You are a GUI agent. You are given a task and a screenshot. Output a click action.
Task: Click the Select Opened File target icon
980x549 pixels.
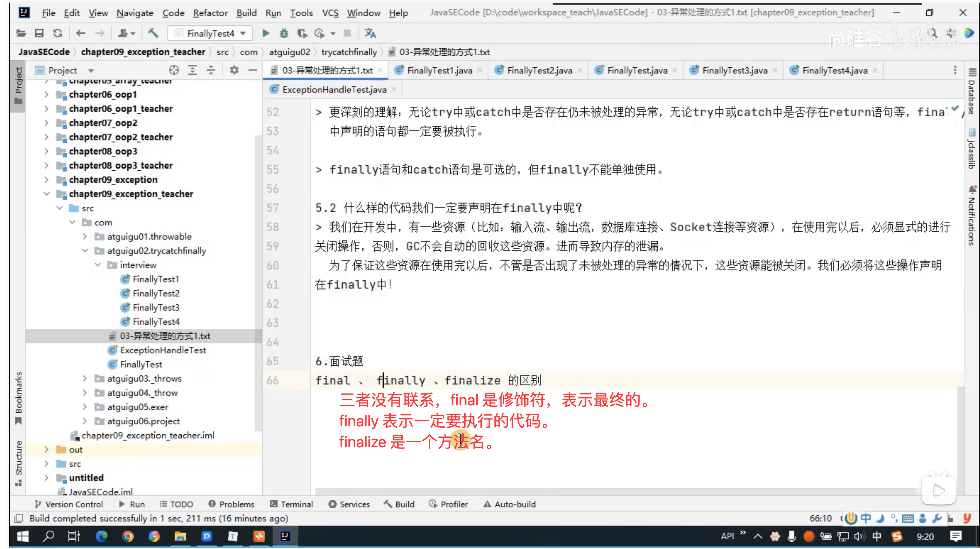point(174,70)
